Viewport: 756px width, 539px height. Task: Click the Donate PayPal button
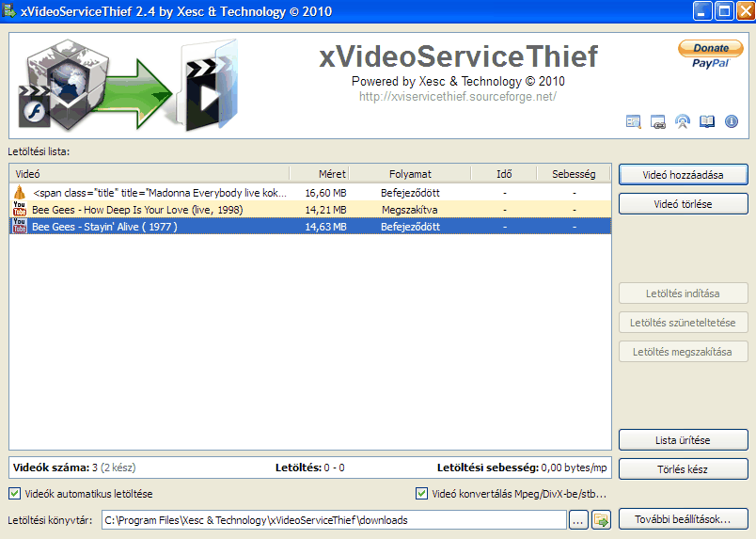tap(711, 54)
